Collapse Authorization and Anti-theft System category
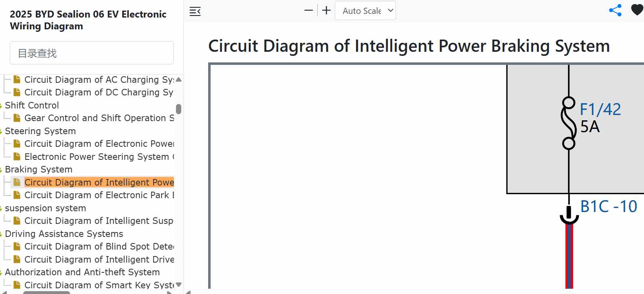 pos(82,272)
